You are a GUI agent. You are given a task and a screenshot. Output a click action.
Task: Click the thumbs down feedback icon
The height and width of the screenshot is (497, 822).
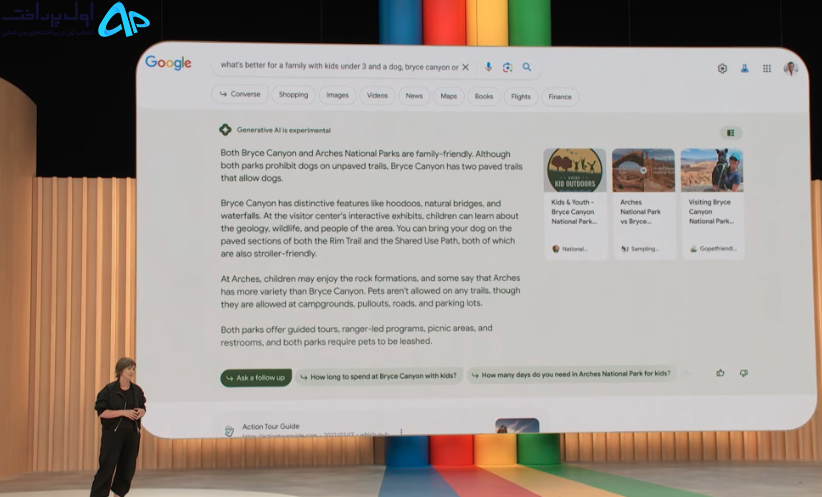743,373
